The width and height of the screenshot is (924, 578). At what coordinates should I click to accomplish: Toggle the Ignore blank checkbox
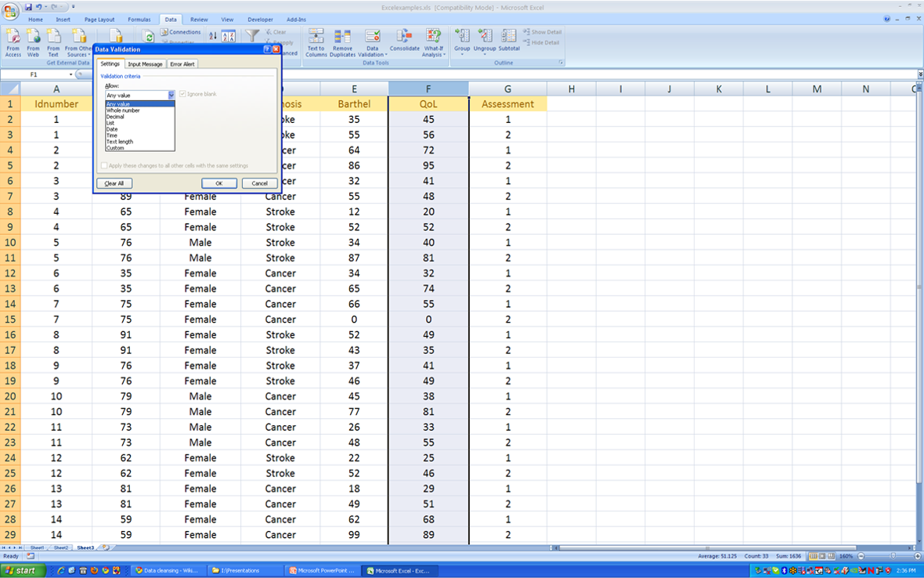183,94
